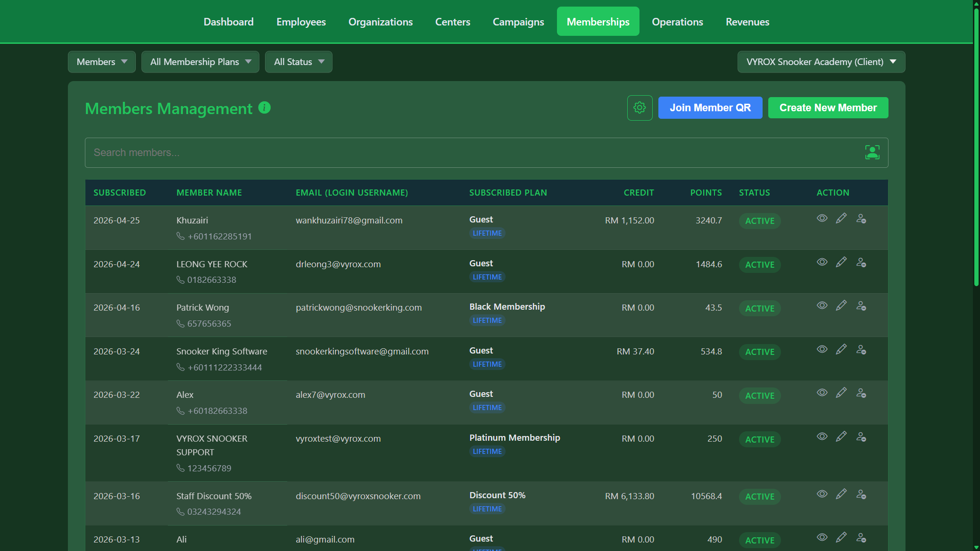This screenshot has width=980, height=551.
Task: Click the Join Member QR button
Action: click(x=710, y=108)
